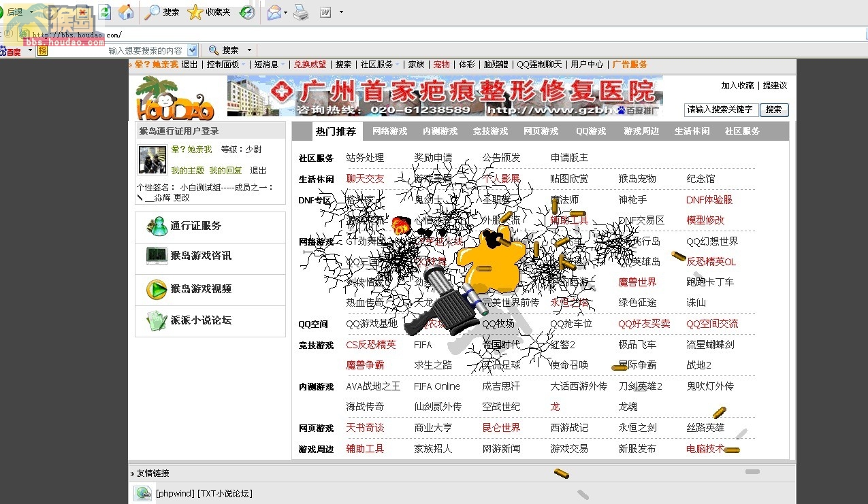Click the 猴岛游戏视频 play icon
Image resolution: width=868 pixels, height=504 pixels.
[157, 289]
